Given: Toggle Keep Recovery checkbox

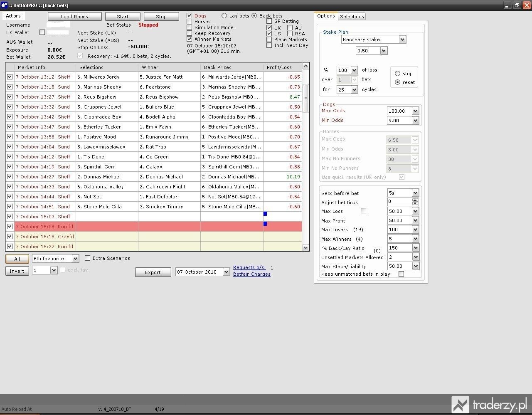Looking at the screenshot, I should tap(190, 33).
